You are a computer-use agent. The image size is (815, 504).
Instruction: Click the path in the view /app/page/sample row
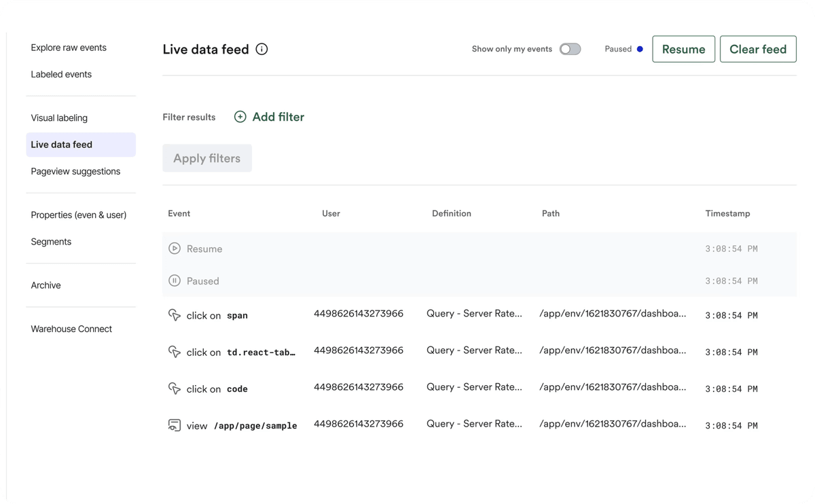[x=613, y=423]
